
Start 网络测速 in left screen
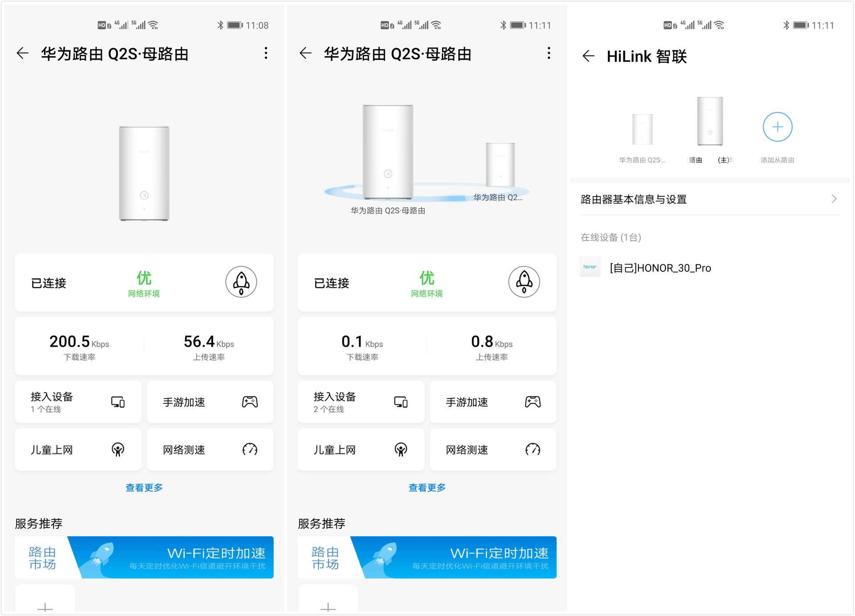[210, 449]
